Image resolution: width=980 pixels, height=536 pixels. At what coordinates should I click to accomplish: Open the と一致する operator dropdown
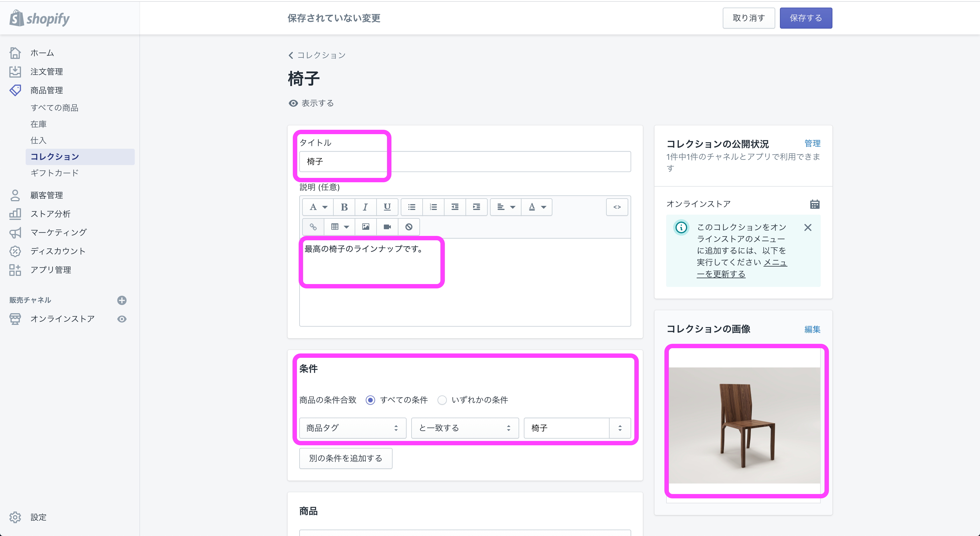click(465, 428)
